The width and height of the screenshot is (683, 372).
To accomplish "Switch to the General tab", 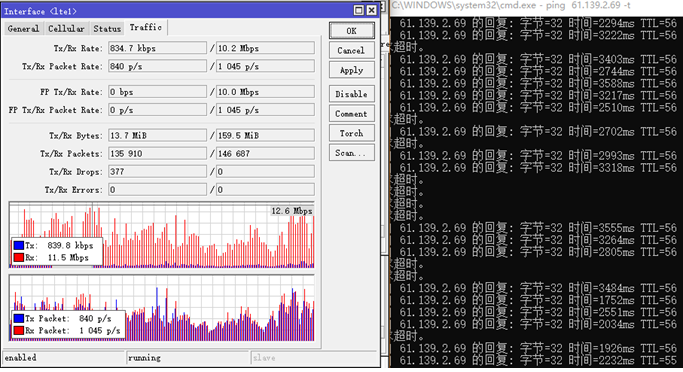I will coord(23,29).
